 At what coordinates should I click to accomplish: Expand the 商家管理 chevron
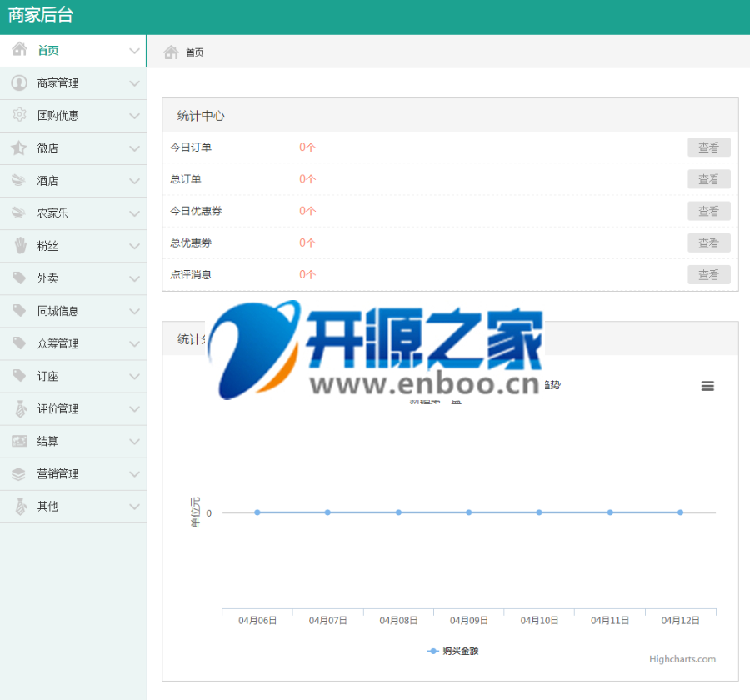coord(134,83)
